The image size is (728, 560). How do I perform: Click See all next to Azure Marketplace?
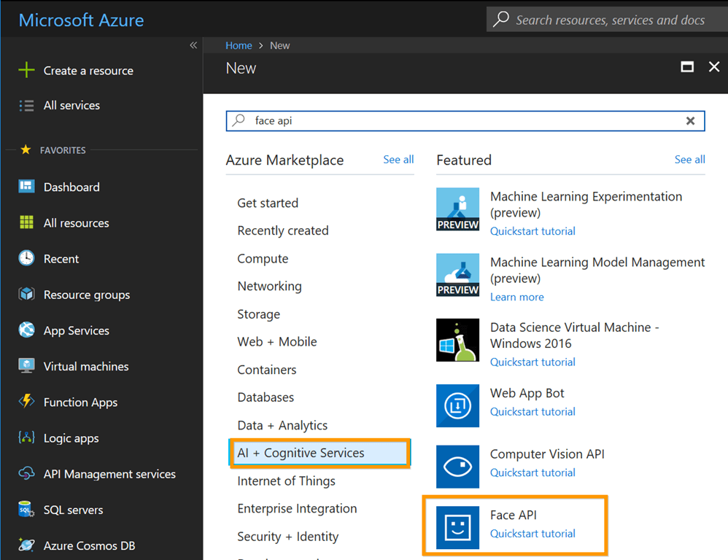coord(398,160)
